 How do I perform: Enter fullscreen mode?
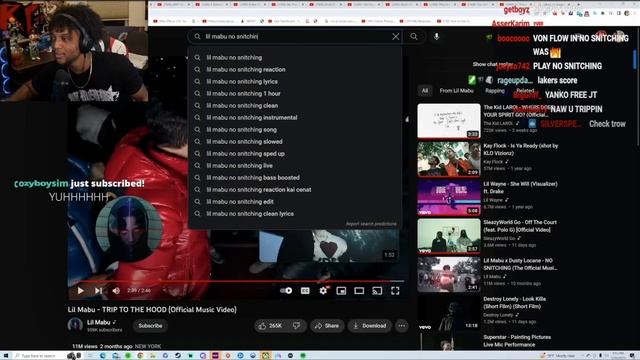395,291
